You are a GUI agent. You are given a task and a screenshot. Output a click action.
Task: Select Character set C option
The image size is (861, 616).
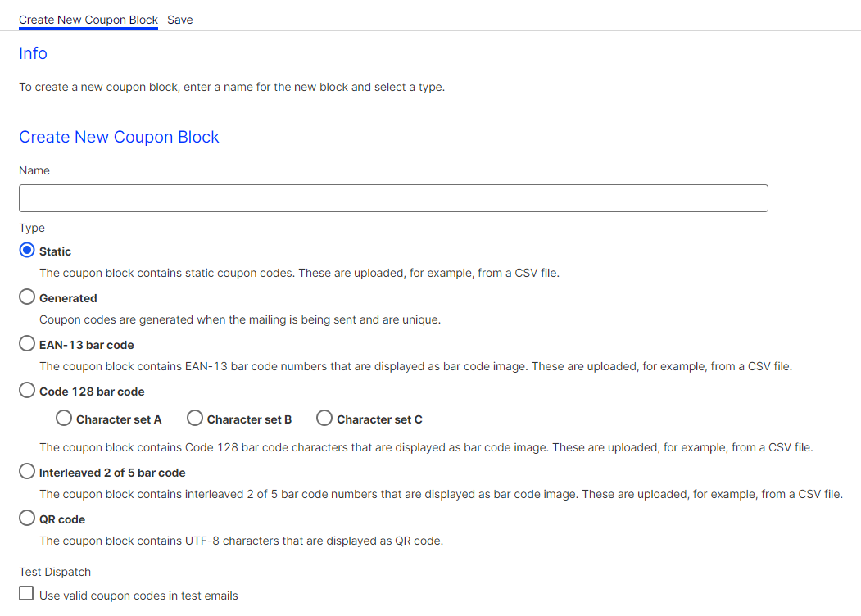324,418
